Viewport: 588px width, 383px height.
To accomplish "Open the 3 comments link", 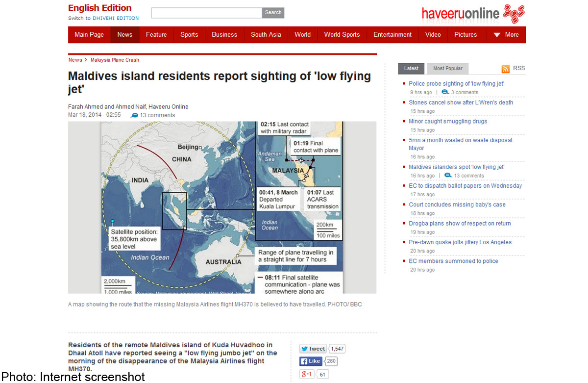I will 465,92.
